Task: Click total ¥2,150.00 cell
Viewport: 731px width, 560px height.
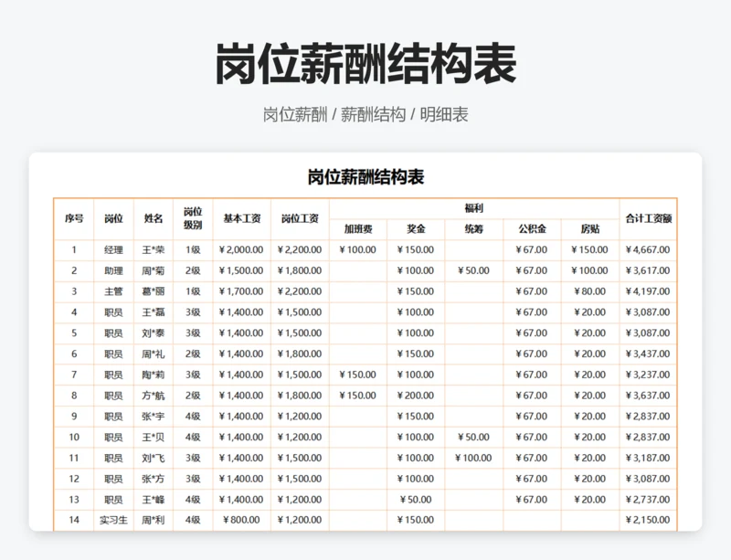Action: (648, 521)
